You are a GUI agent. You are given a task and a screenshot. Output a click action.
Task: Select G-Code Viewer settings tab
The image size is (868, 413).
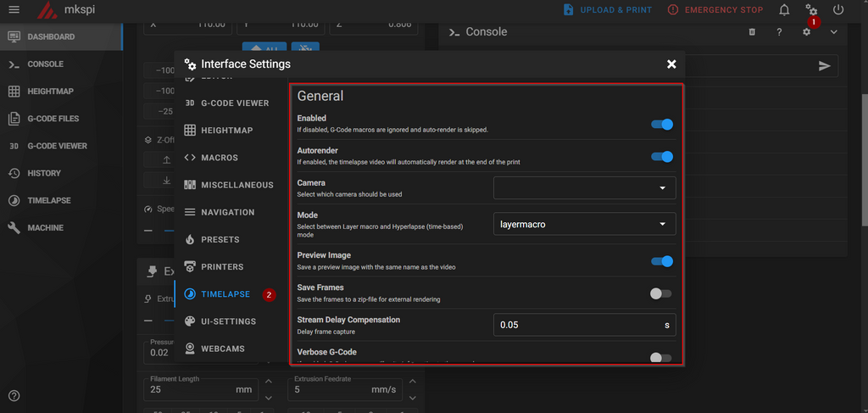pos(231,103)
